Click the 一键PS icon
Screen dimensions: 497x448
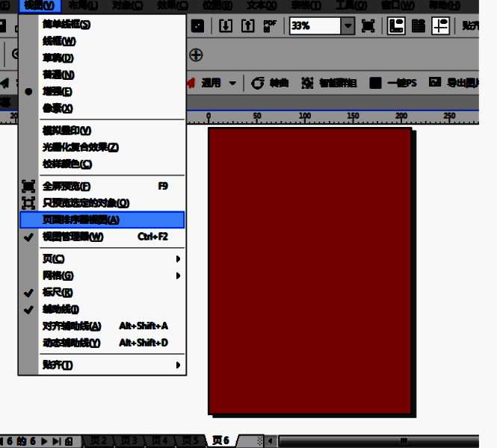[x=375, y=83]
